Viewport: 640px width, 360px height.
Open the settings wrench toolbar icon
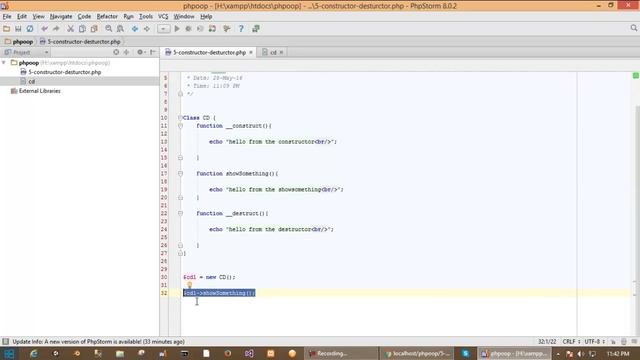pos(227,29)
